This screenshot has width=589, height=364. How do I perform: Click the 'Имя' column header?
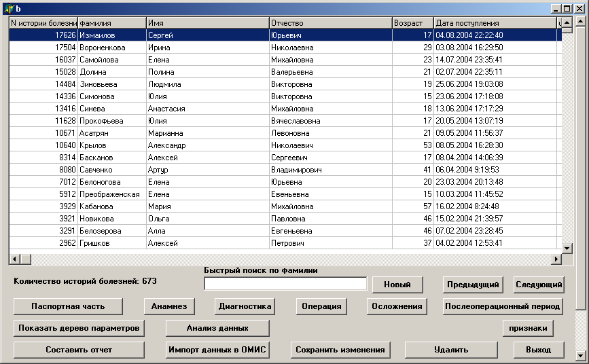coord(208,23)
